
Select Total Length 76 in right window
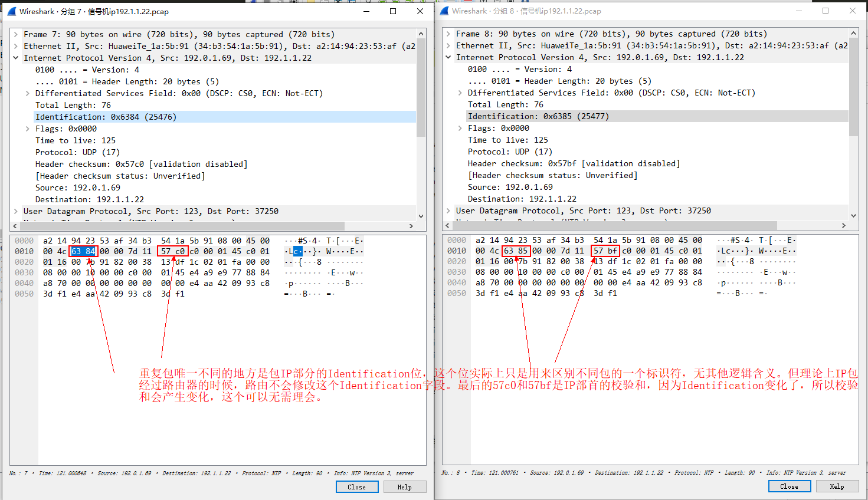click(506, 104)
